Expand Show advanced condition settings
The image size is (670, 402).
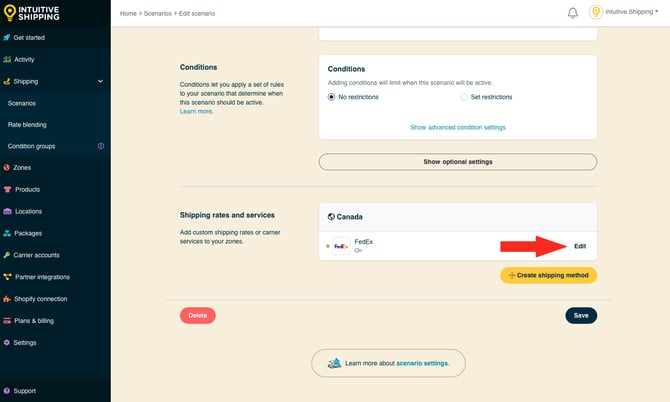tap(457, 128)
